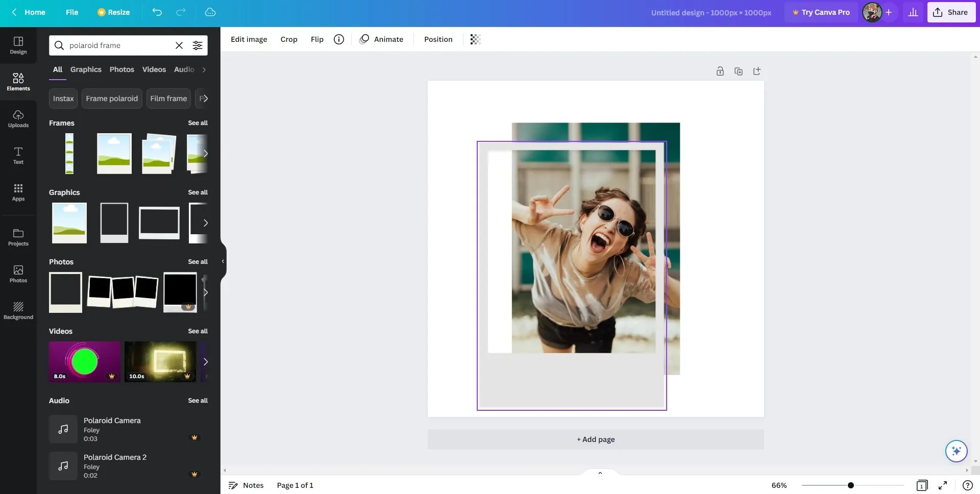The image size is (980, 494).
Task: Open the Background panel
Action: coord(18,310)
